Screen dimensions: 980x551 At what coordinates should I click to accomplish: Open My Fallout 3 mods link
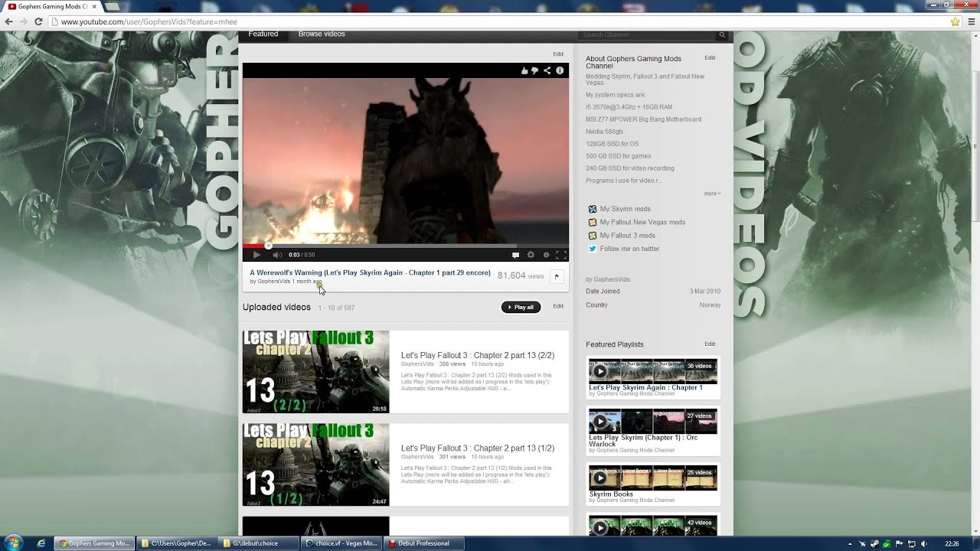(627, 236)
